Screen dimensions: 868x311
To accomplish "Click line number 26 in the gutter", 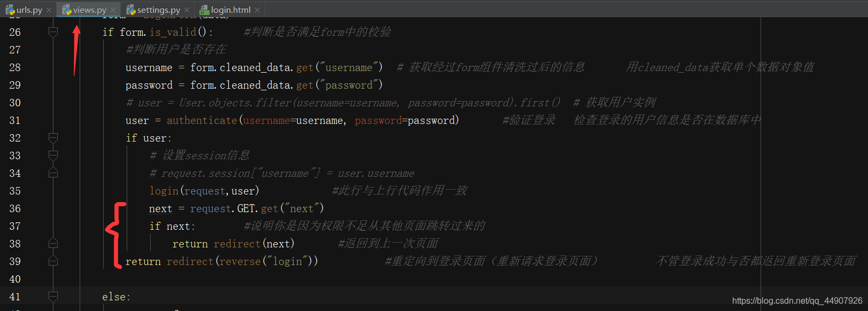I will 15,32.
